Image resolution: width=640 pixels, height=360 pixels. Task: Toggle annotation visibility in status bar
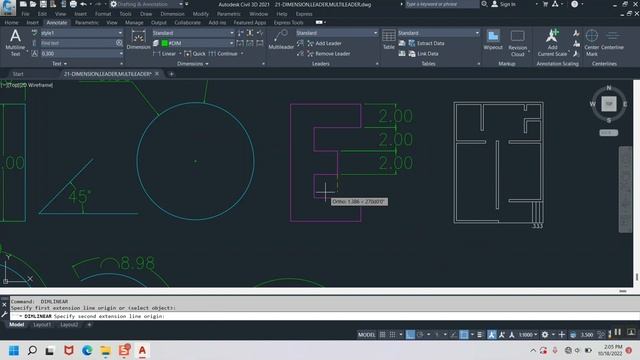[x=492, y=335]
